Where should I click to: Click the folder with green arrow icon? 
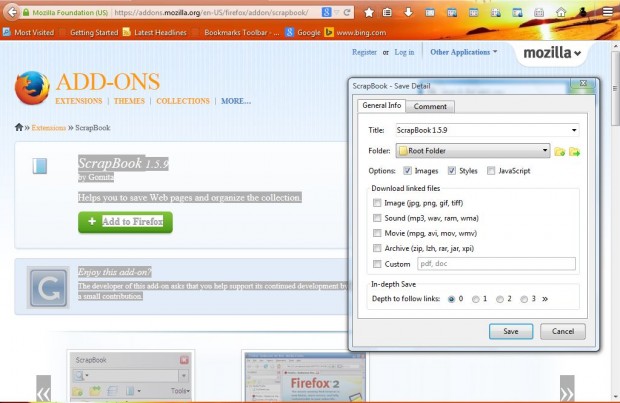point(575,151)
